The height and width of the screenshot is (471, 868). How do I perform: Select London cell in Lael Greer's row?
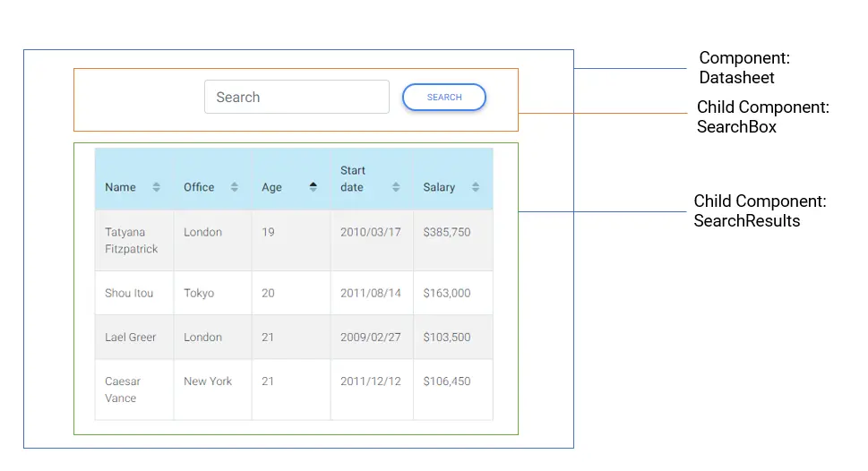pos(212,337)
